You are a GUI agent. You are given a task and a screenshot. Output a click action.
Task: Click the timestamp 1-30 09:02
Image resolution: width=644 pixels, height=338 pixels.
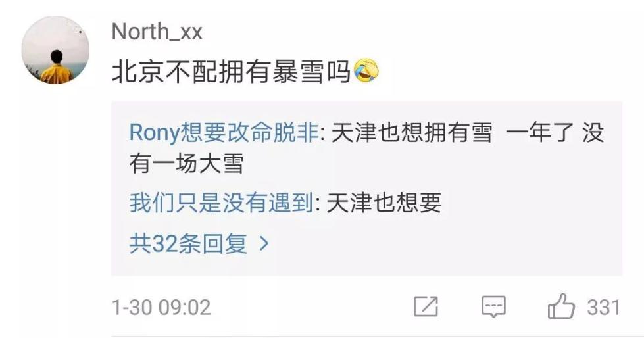[161, 307]
